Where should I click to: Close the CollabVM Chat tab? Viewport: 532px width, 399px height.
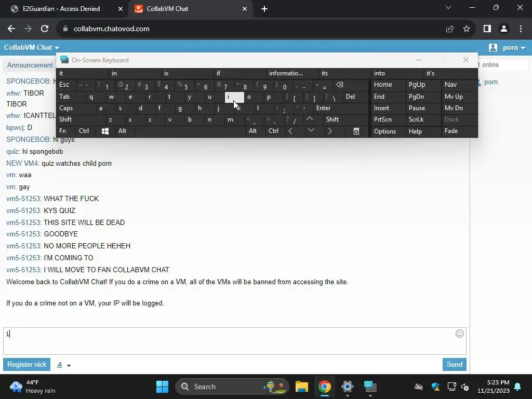[x=245, y=9]
